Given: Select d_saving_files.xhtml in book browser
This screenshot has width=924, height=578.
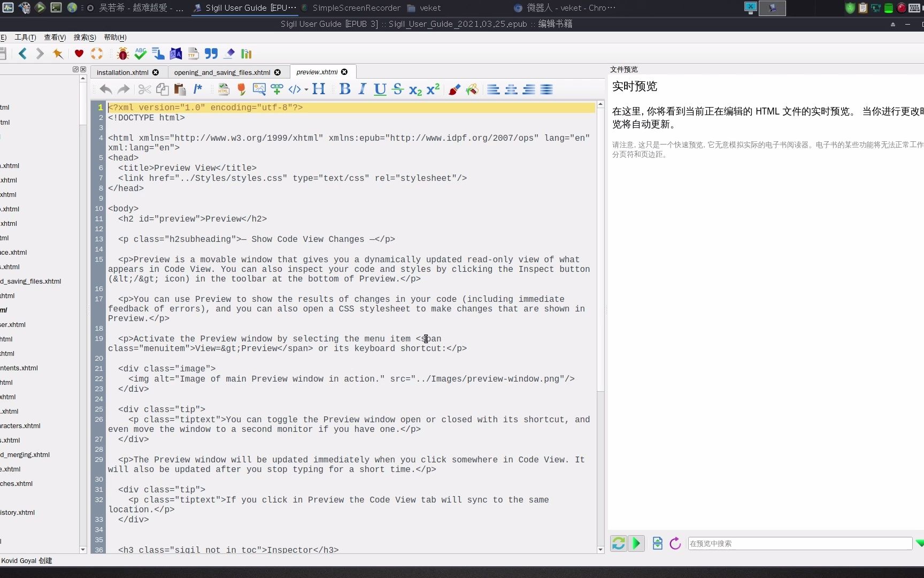Looking at the screenshot, I should point(30,281).
